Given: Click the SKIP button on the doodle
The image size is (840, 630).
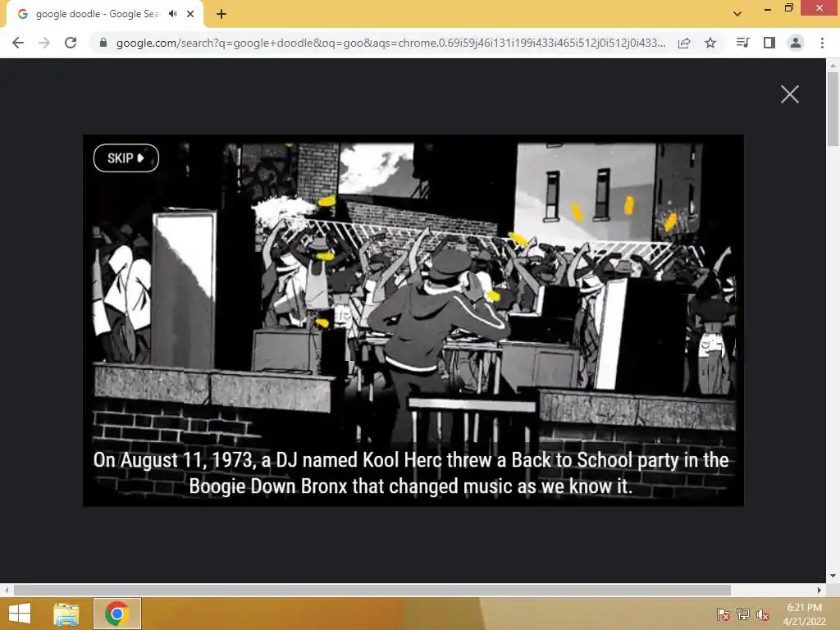Looking at the screenshot, I should click(x=126, y=158).
